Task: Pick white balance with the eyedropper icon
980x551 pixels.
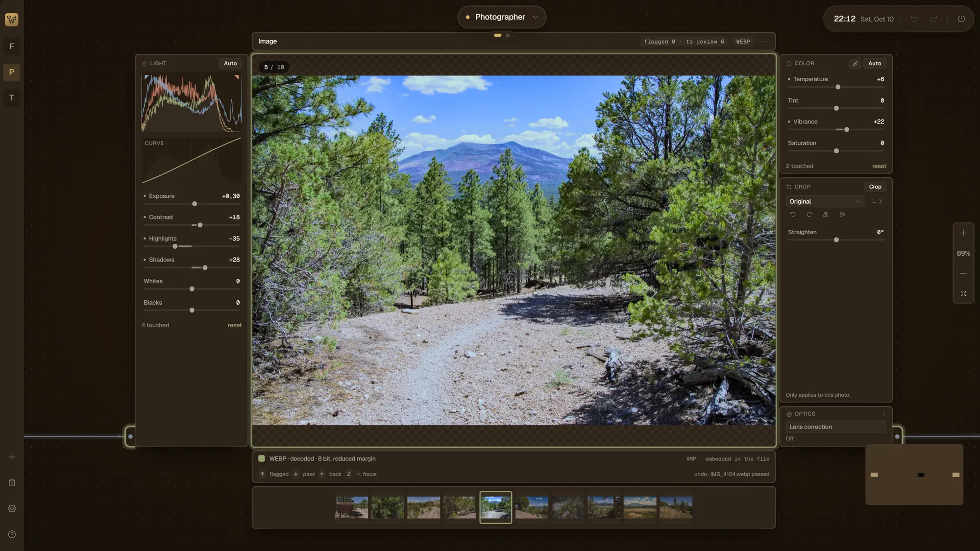Action: pos(855,64)
